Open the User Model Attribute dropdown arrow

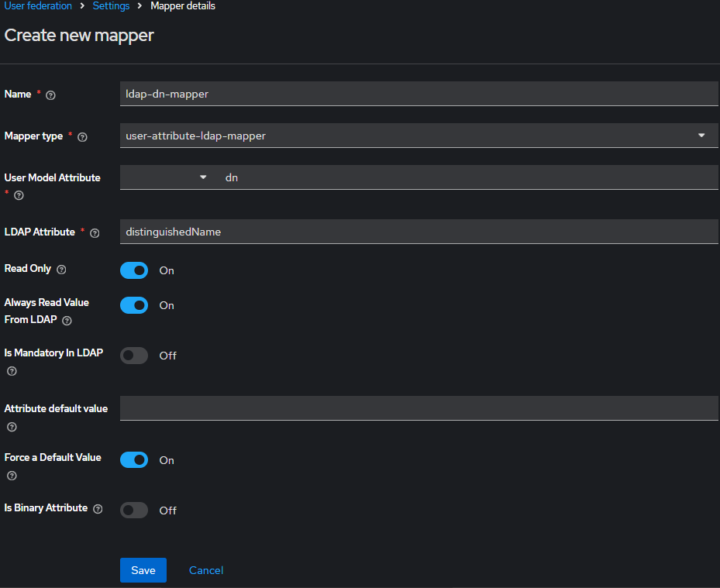tap(203, 177)
